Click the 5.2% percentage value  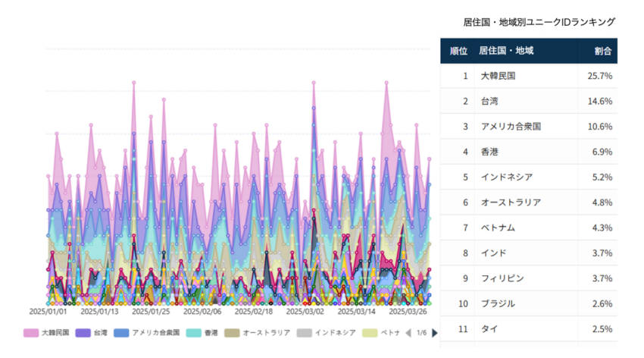coord(602,177)
